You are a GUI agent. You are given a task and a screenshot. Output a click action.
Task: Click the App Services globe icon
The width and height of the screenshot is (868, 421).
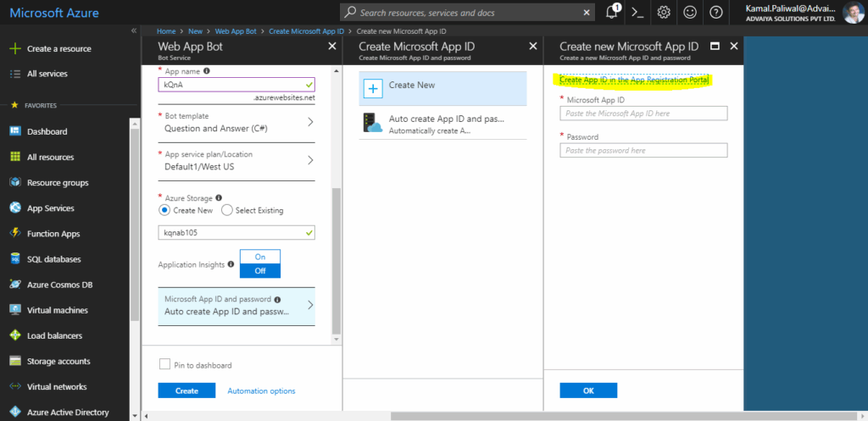(15, 208)
